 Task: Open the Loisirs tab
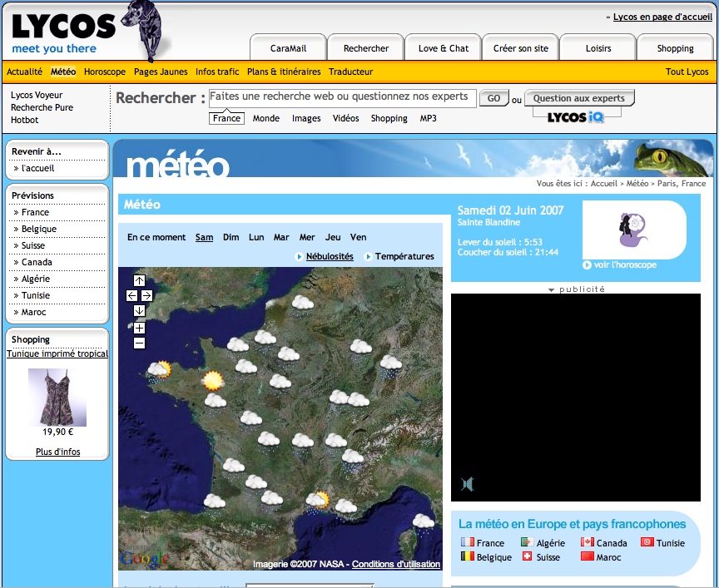coord(598,48)
